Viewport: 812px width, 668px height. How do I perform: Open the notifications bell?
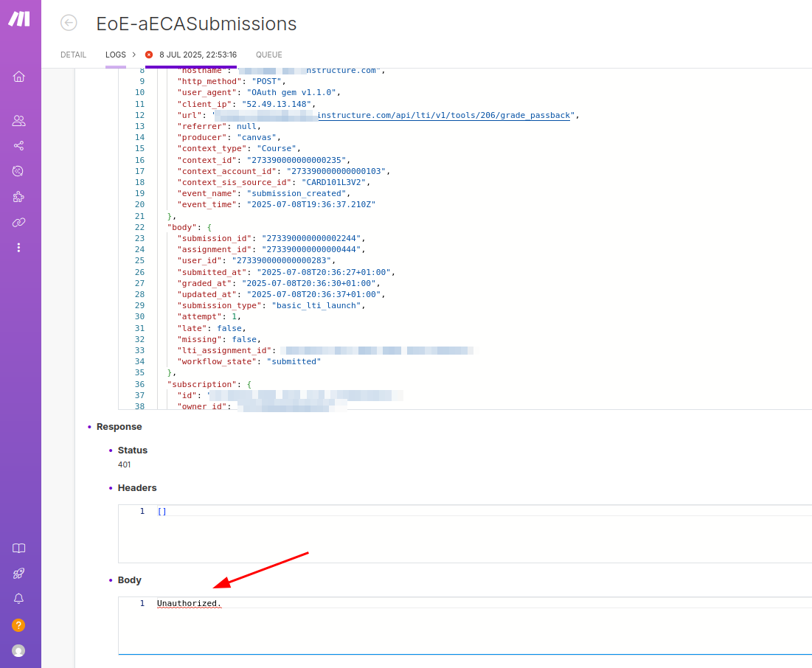click(19, 599)
